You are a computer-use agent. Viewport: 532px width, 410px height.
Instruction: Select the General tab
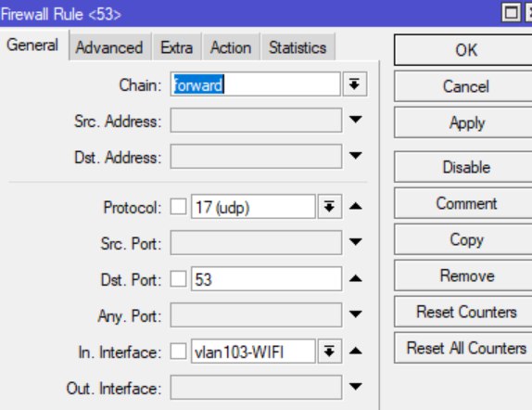click(33, 45)
